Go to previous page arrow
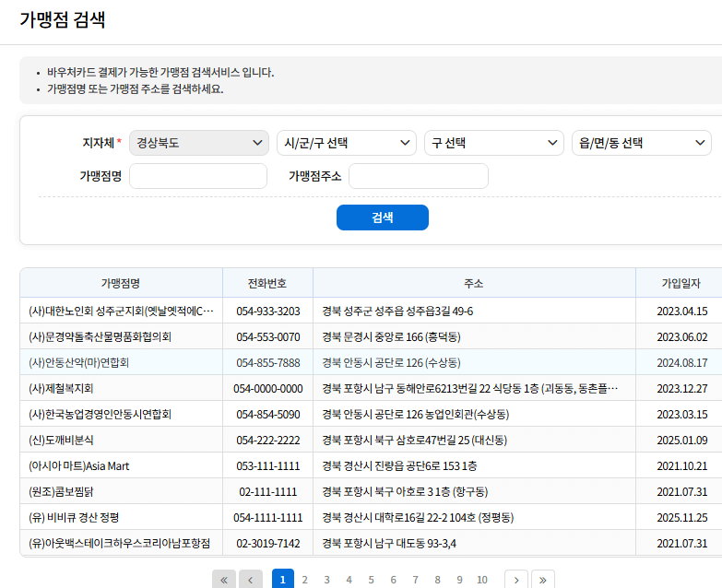 point(251,580)
